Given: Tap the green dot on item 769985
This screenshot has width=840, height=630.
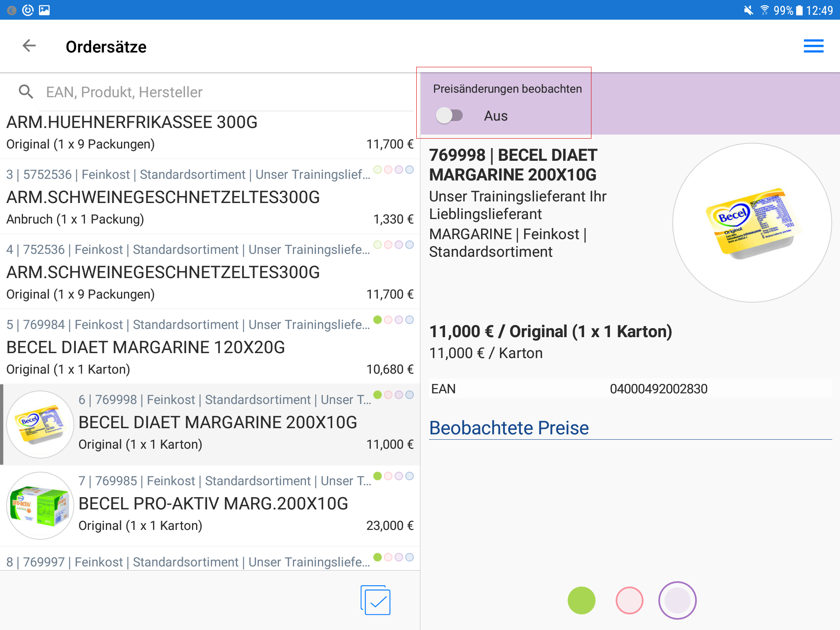Looking at the screenshot, I should pyautogui.click(x=377, y=476).
